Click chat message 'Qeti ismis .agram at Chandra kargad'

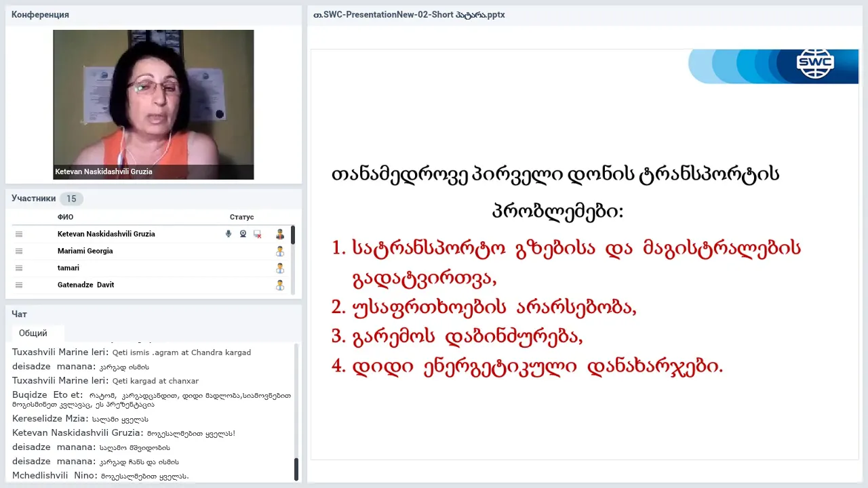[x=181, y=352]
